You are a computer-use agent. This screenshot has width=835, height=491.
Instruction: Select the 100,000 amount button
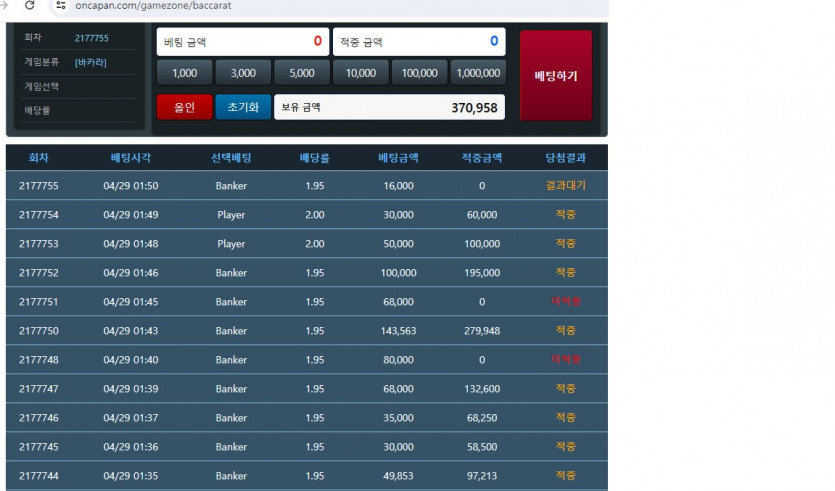419,73
